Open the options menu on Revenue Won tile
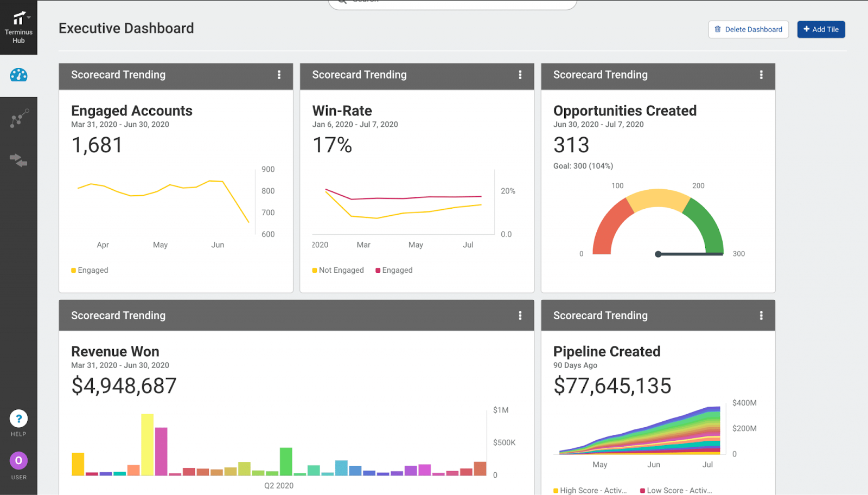Screen dimensions: 868x495 pyautogui.click(x=521, y=315)
